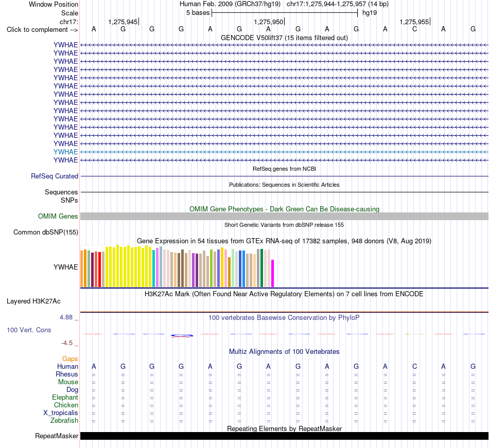The image size is (489, 448).
Task: Select the Human species label
Action: [x=67, y=366]
